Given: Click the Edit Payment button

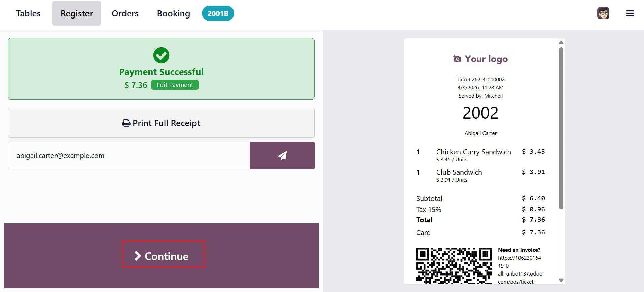Looking at the screenshot, I should [175, 85].
